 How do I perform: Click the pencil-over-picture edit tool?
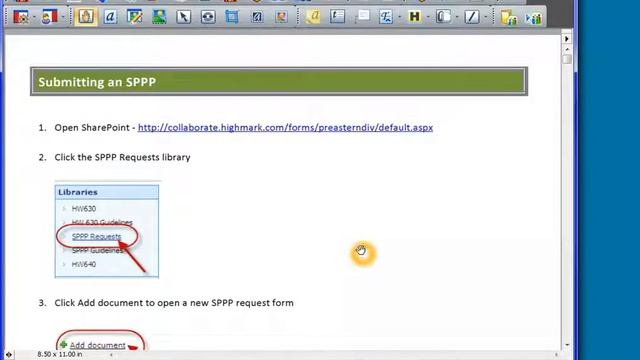click(x=135, y=17)
